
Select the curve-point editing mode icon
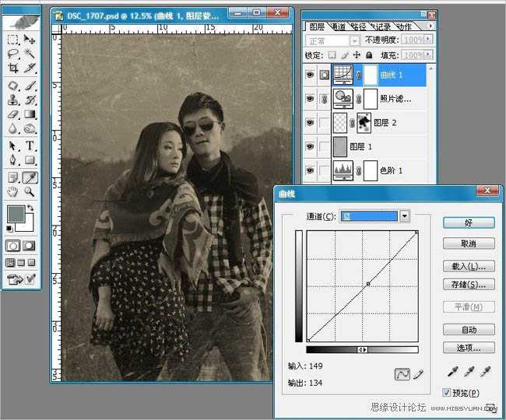coord(402,374)
